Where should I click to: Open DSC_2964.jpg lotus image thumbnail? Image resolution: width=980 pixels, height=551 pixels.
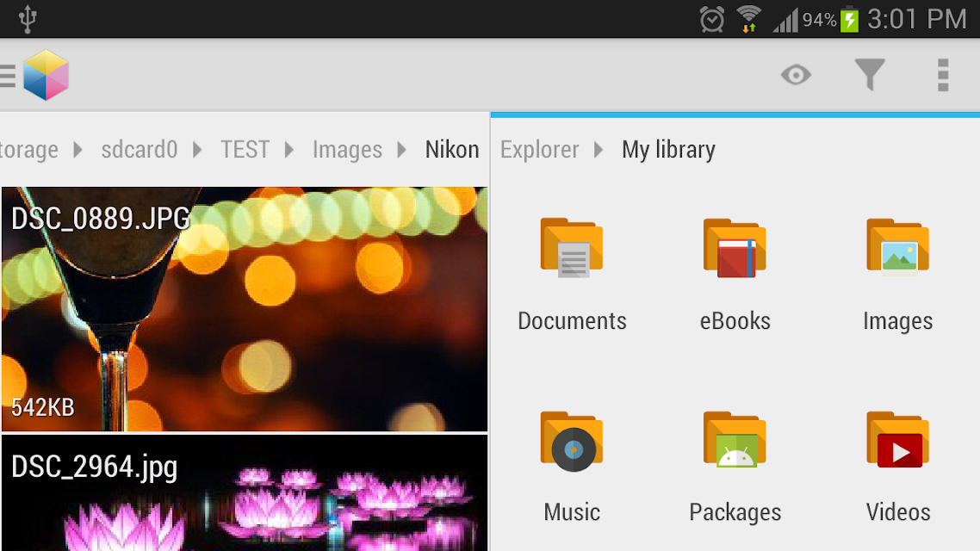245,493
